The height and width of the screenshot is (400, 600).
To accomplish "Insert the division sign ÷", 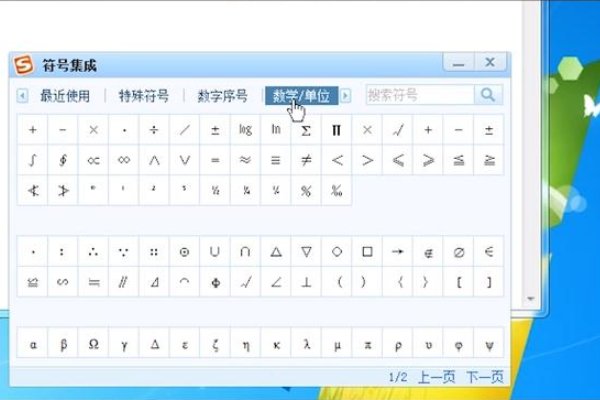I will pyautogui.click(x=154, y=130).
